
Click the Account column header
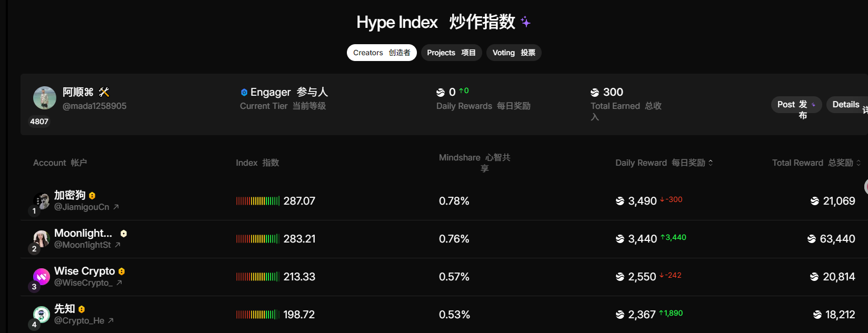pos(60,163)
